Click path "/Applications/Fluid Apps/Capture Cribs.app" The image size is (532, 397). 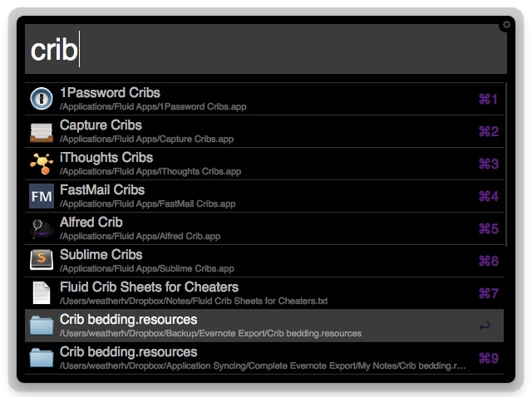coord(147,140)
